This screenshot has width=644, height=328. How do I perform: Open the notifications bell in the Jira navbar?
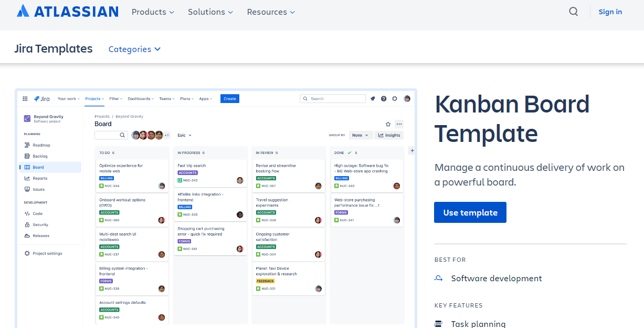click(373, 98)
